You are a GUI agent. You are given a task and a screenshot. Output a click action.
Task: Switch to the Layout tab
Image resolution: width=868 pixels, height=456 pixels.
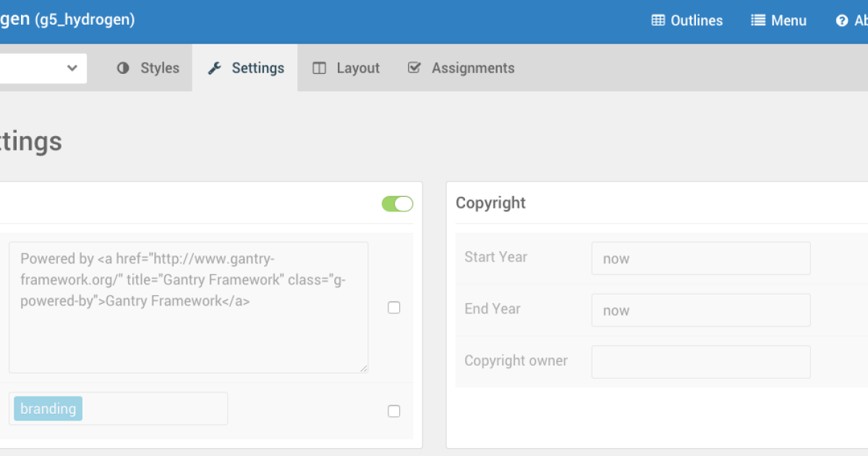click(357, 68)
